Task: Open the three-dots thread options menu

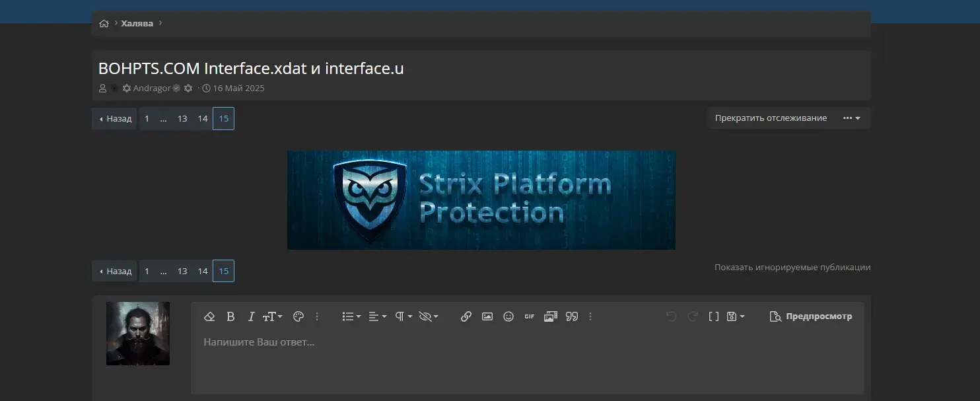Action: [852, 118]
